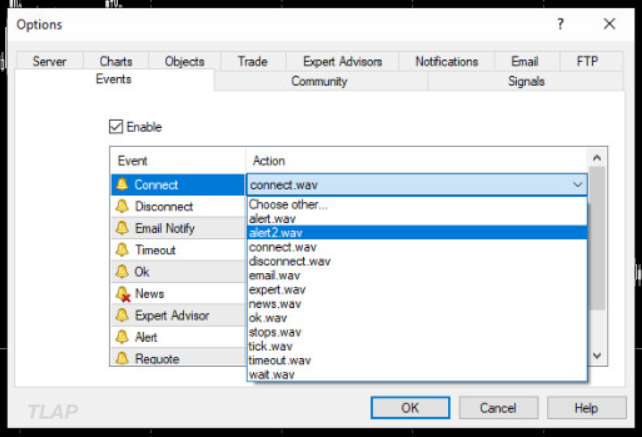Go to the Notifications tab

(447, 61)
